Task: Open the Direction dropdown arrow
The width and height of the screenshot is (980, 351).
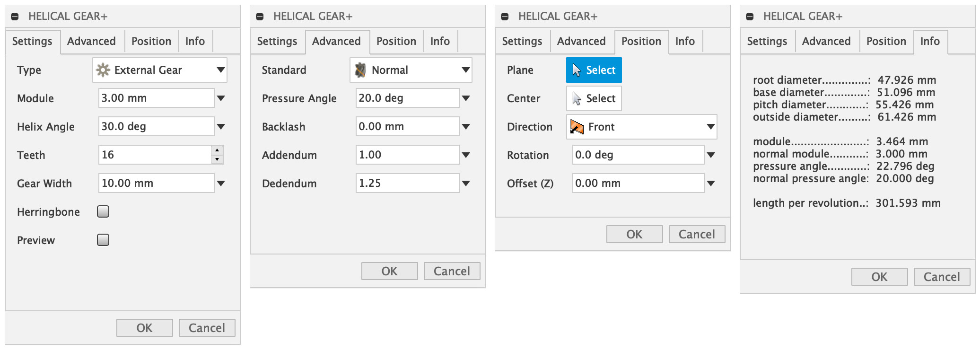Action: [x=710, y=127]
